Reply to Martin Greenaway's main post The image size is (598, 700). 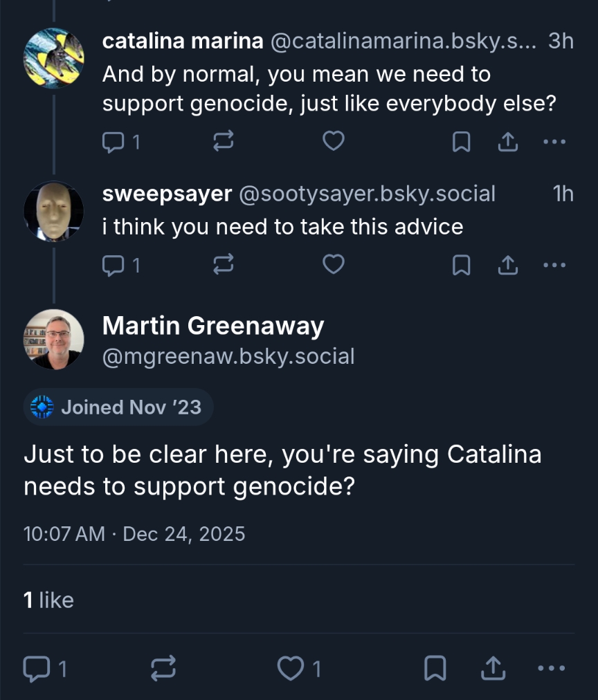(x=36, y=668)
